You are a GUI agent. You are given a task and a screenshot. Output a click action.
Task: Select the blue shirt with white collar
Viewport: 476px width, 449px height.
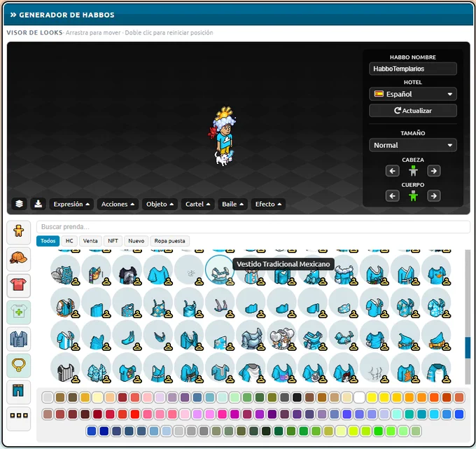(374, 303)
